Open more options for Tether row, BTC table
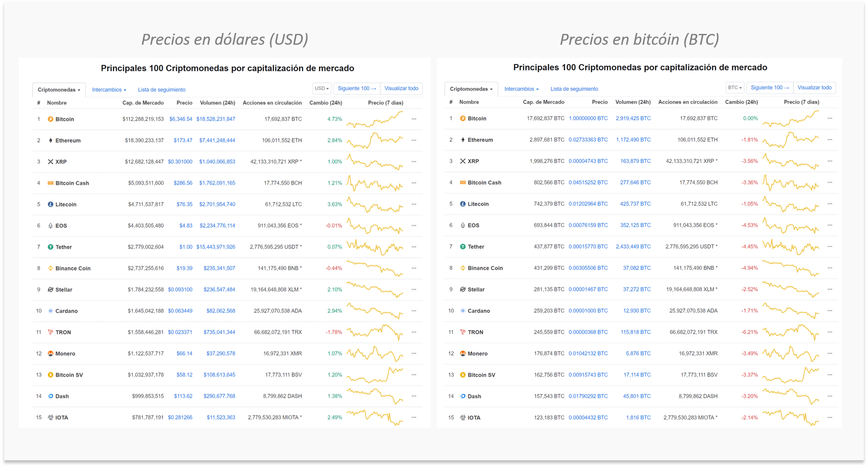The width and height of the screenshot is (868, 467). pos(830,247)
